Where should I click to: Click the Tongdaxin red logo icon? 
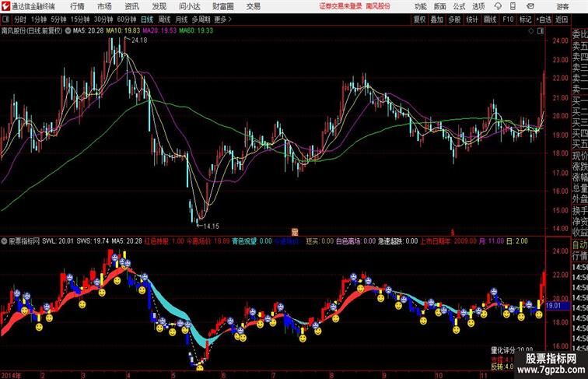click(5, 6)
